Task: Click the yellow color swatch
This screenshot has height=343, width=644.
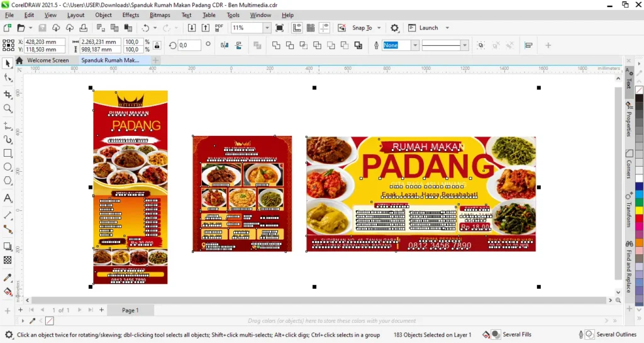Action: pos(640,210)
